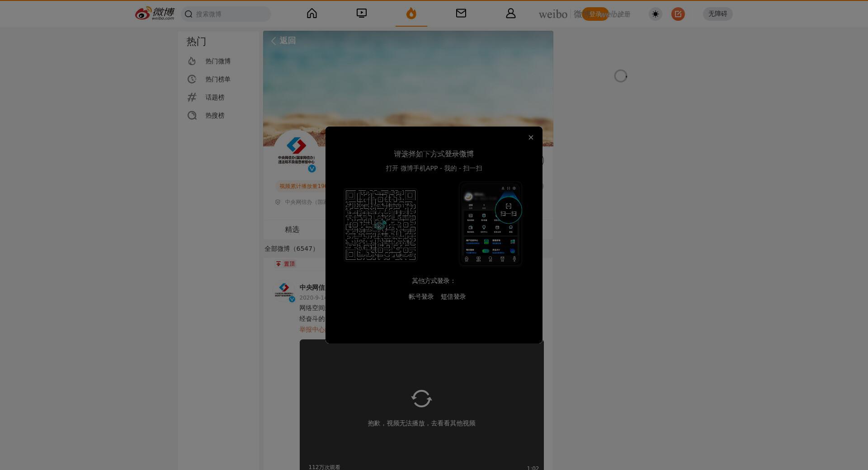Click the blue verified badge on avatar
Viewport: 868px width, 470px height.
point(312,169)
